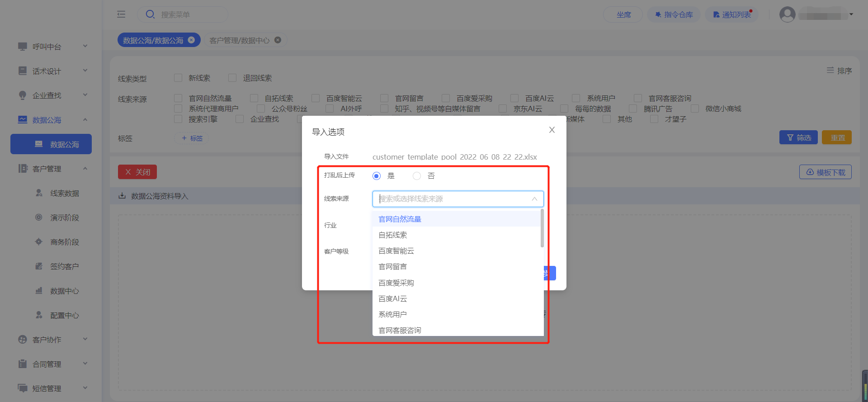This screenshot has height=402, width=868.
Task: Select 官网自然流量 in source dropdown
Action: [x=456, y=219]
